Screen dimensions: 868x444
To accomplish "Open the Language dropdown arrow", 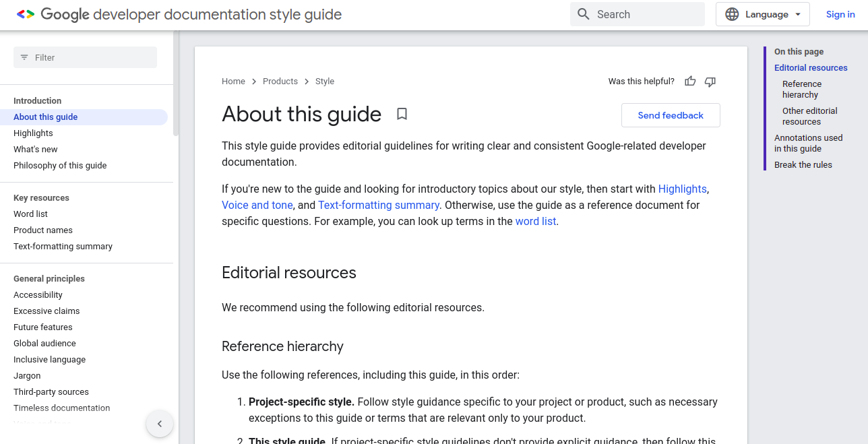I will (798, 14).
